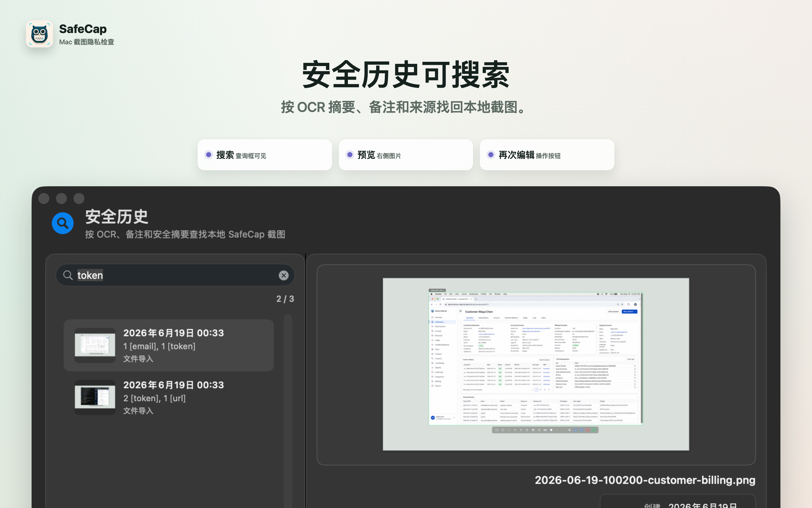
Task: Click the 预览 右侧图片 feature card
Action: pyautogui.click(x=406, y=155)
